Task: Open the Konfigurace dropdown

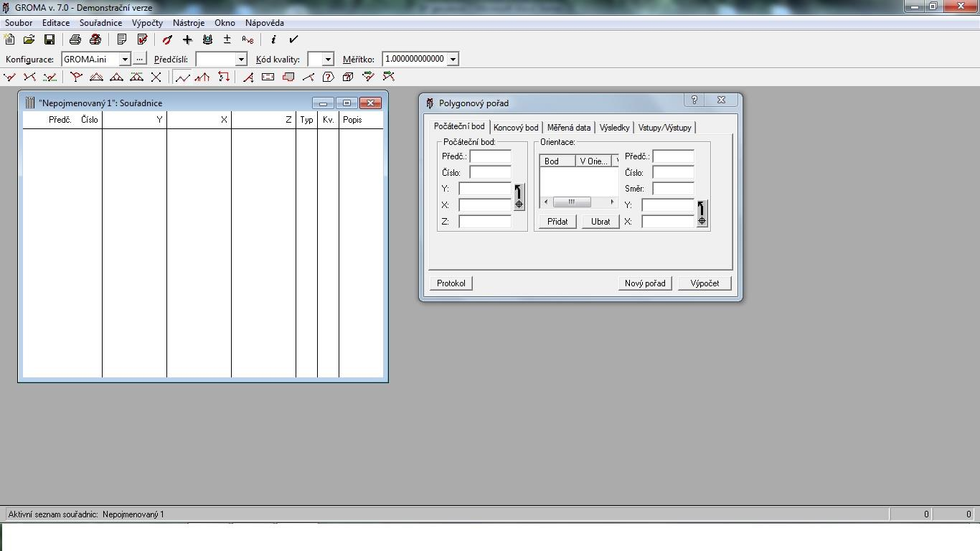Action: 125,59
